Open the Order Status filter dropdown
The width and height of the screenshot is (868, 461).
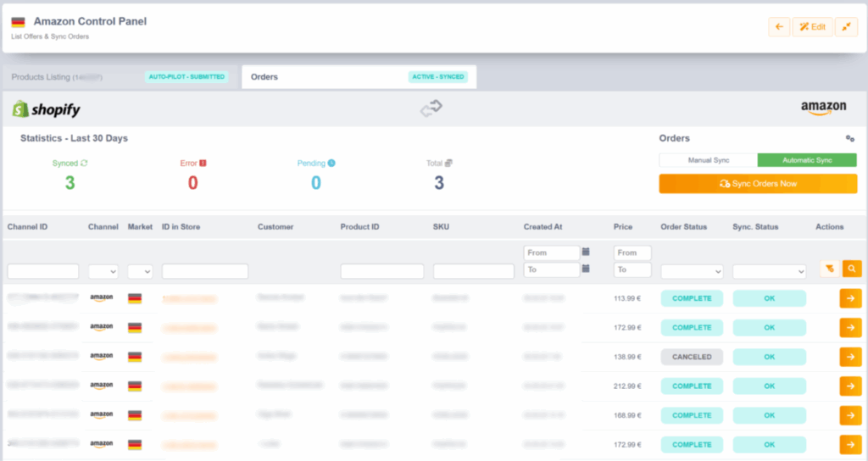click(692, 271)
